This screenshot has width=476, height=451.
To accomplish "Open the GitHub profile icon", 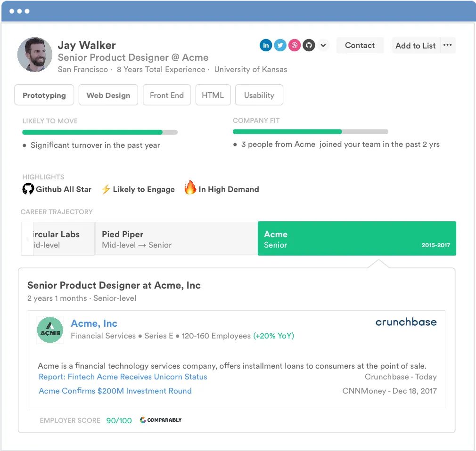I will 309,46.
